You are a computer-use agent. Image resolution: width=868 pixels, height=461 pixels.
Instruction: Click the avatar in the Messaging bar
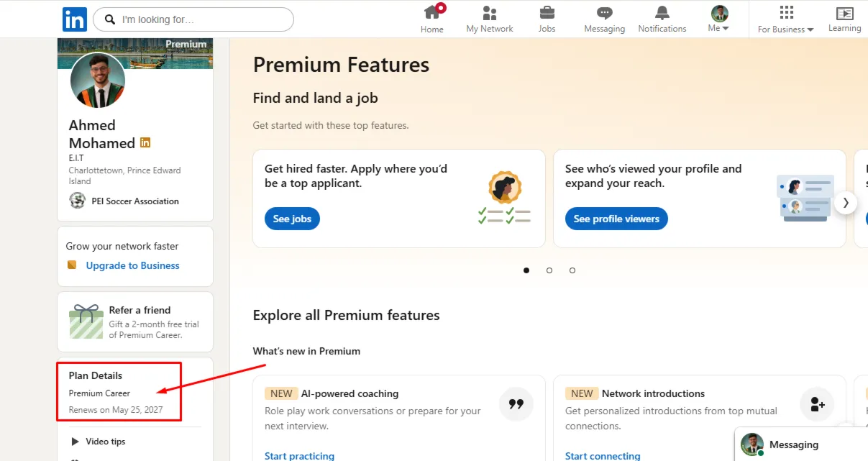[752, 444]
